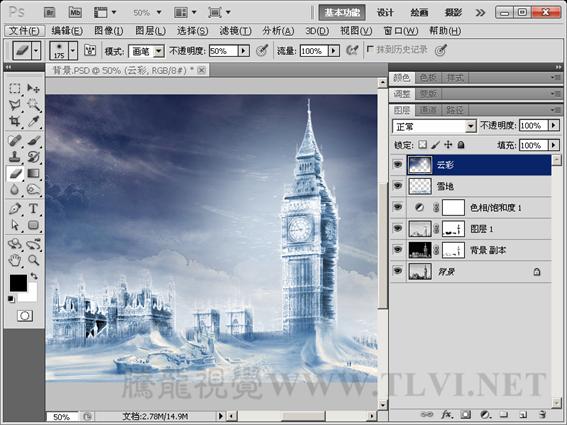567x425 pixels.
Task: Toggle lock transparent pixels
Action: pyautogui.click(x=422, y=145)
